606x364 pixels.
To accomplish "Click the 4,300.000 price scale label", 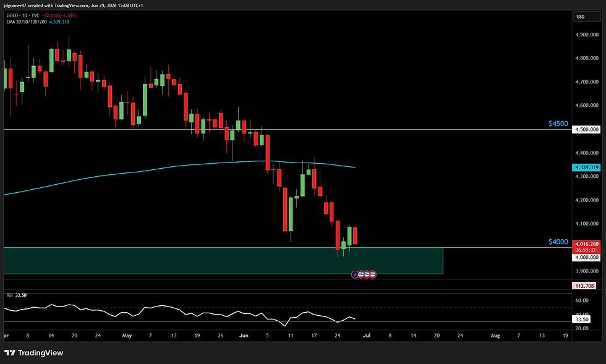I will click(587, 177).
